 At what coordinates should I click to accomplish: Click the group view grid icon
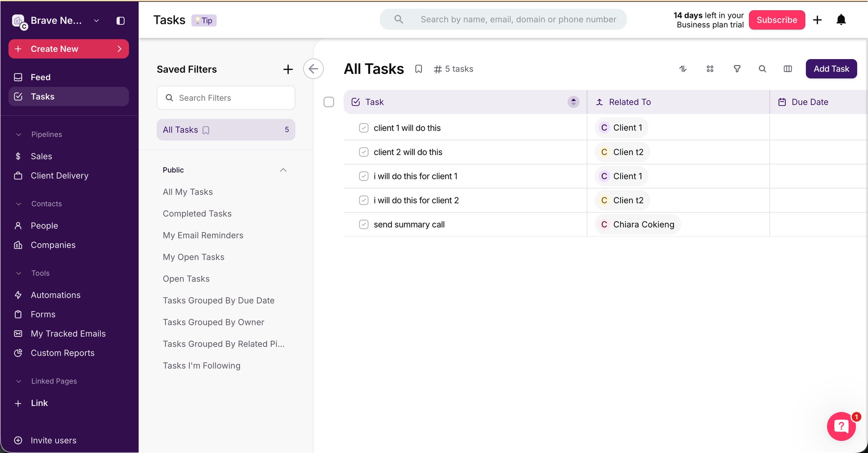pyautogui.click(x=710, y=69)
